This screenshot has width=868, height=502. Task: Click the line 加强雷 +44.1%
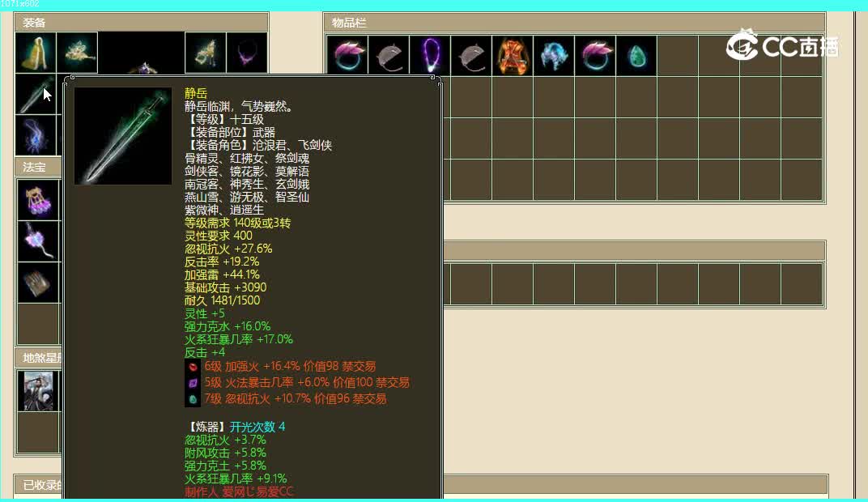tap(221, 274)
